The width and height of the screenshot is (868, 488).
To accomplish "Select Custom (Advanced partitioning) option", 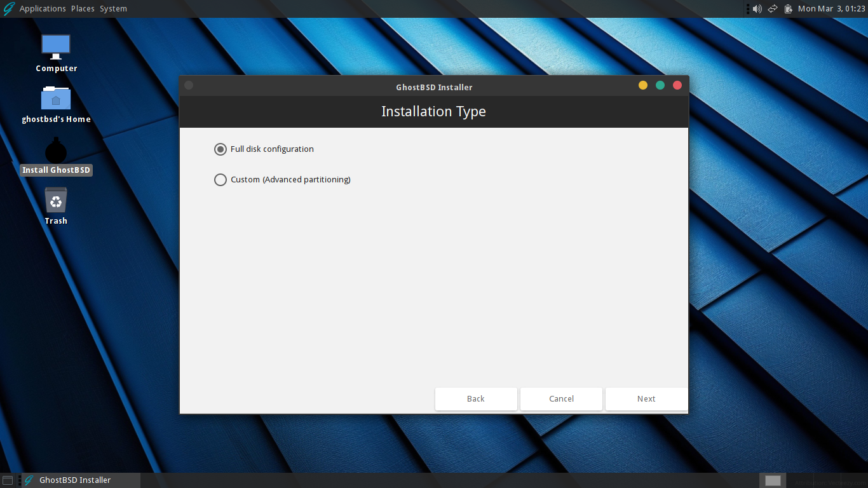I will click(x=220, y=180).
